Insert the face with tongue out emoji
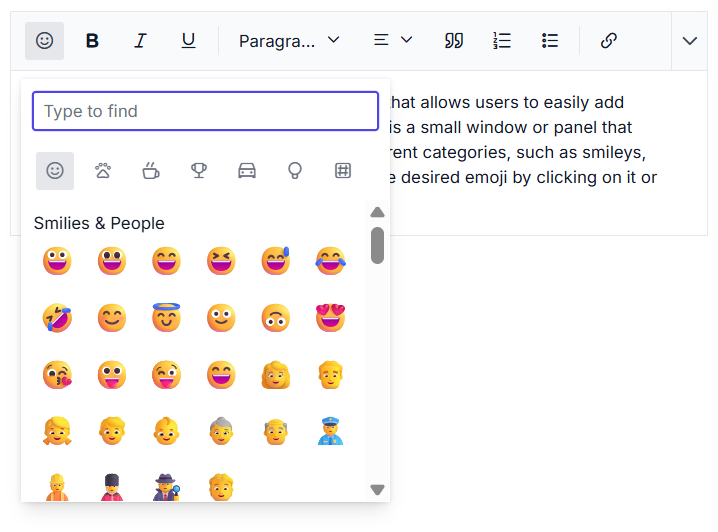This screenshot has height=532, width=718. (x=112, y=375)
